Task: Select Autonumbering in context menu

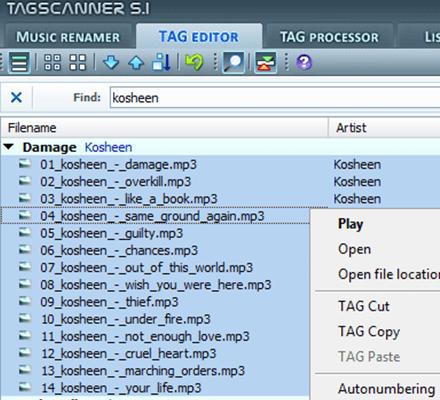Action: 386,389
